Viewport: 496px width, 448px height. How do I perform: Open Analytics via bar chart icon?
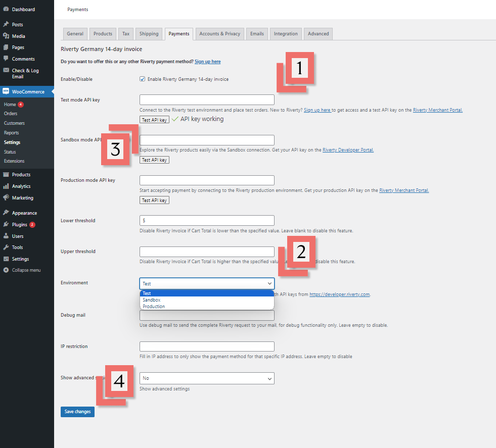(x=6, y=186)
